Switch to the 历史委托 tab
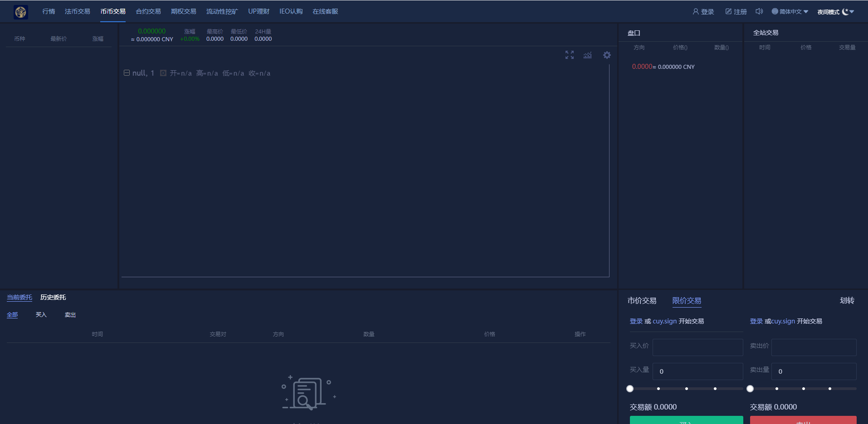Viewport: 868px width, 424px height. 53,298
